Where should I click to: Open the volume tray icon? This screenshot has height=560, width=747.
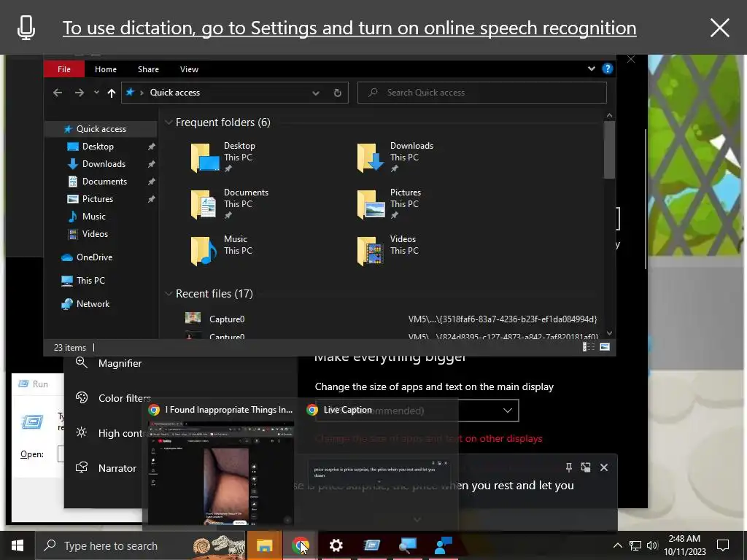(x=651, y=545)
